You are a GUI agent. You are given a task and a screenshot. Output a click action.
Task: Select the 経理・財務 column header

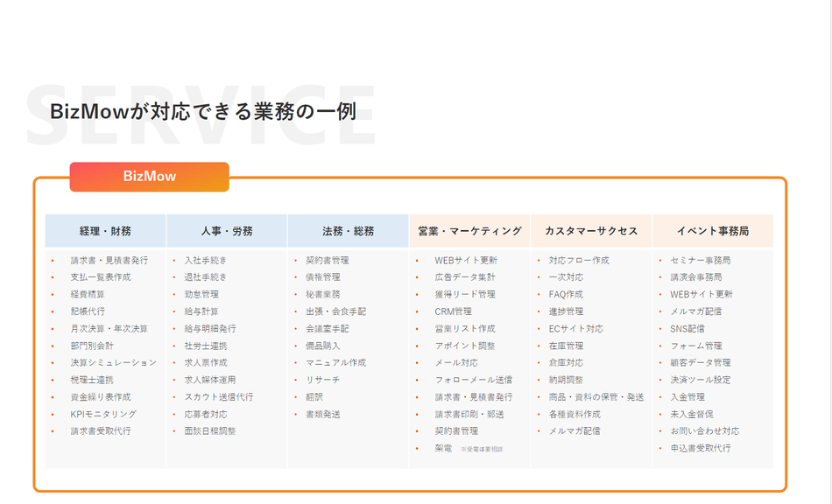(105, 231)
